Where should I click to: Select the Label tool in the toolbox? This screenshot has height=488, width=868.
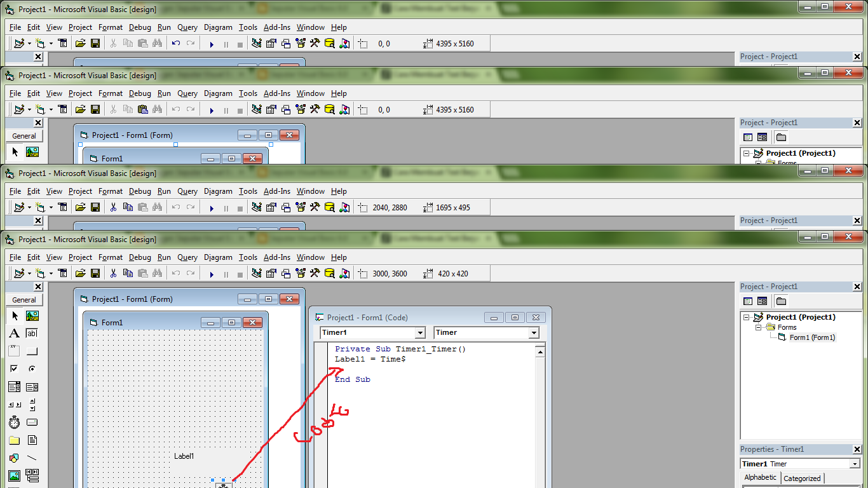pyautogui.click(x=15, y=333)
